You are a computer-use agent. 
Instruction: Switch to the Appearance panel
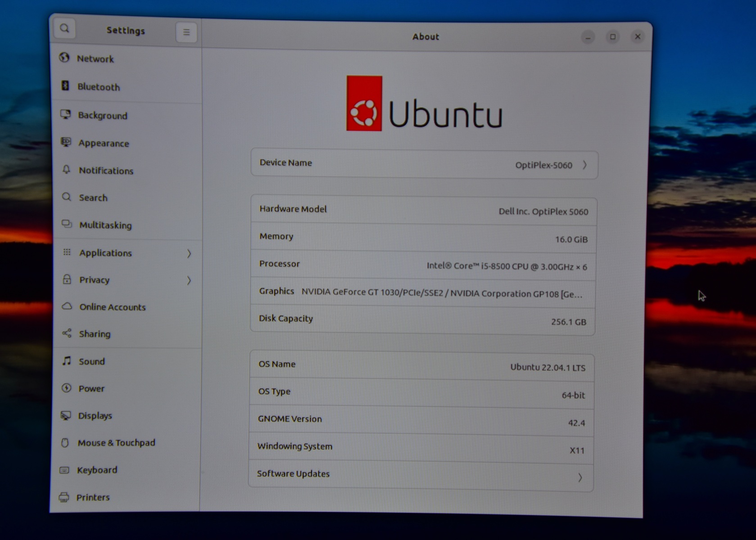coord(104,144)
